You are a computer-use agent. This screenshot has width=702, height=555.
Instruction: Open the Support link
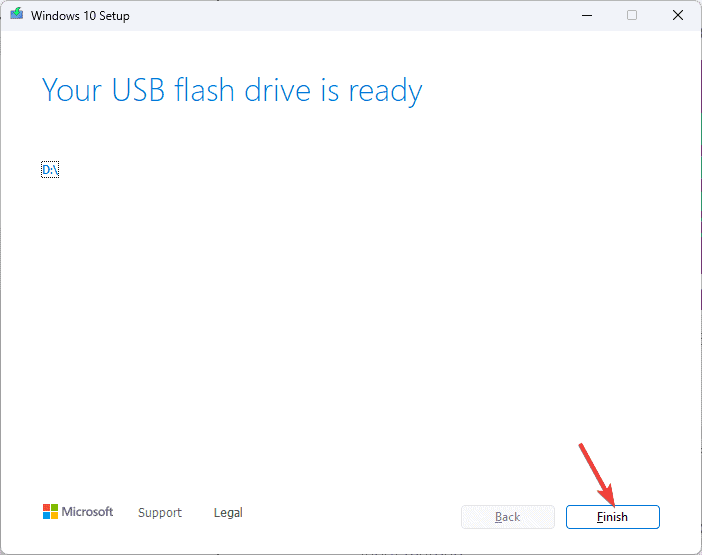point(160,512)
